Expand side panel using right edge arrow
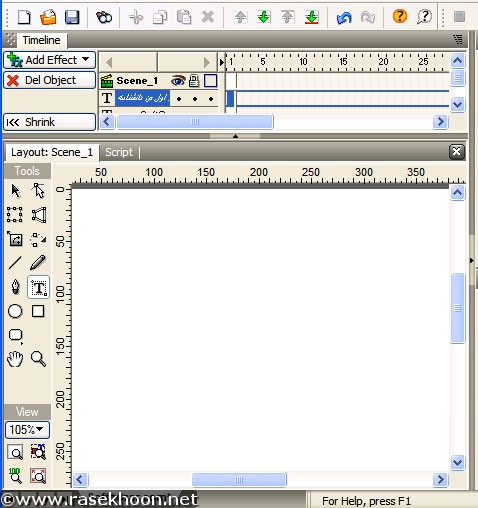 [x=472, y=260]
